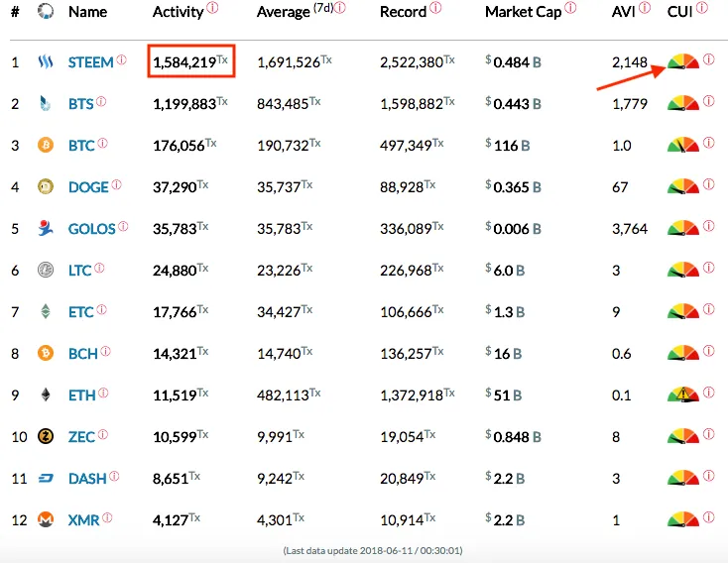Image resolution: width=728 pixels, height=563 pixels.
Task: Click the last data update timestamp
Action: (x=373, y=551)
